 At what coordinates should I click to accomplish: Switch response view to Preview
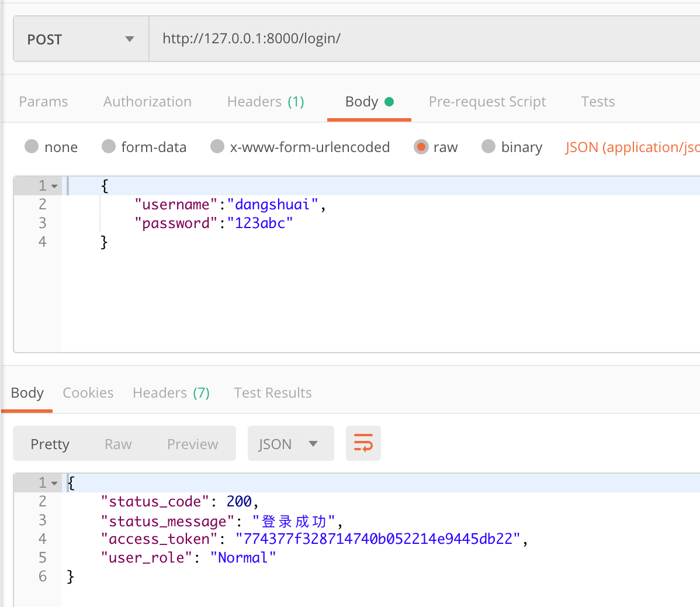(x=192, y=444)
